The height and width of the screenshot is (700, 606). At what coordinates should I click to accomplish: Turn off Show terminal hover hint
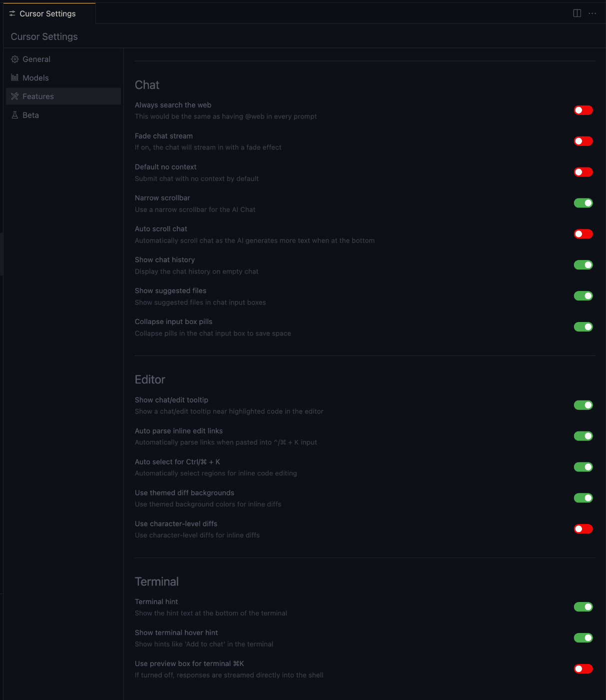pos(583,638)
